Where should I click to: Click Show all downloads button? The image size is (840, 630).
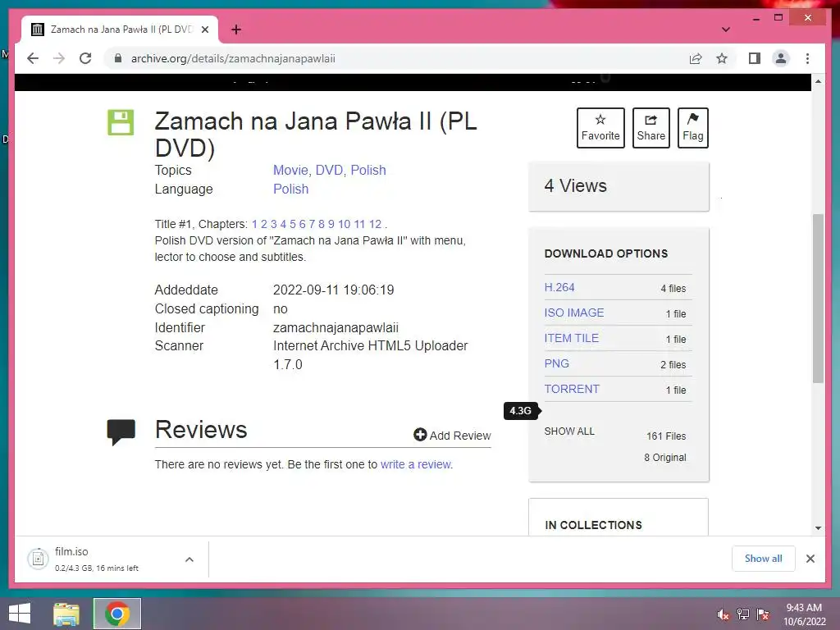coord(764,559)
